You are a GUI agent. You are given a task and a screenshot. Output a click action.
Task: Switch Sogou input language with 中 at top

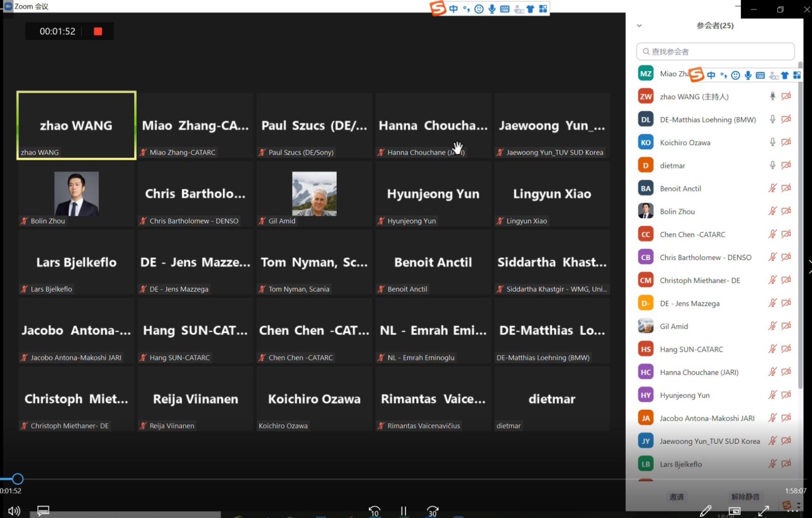[453, 9]
